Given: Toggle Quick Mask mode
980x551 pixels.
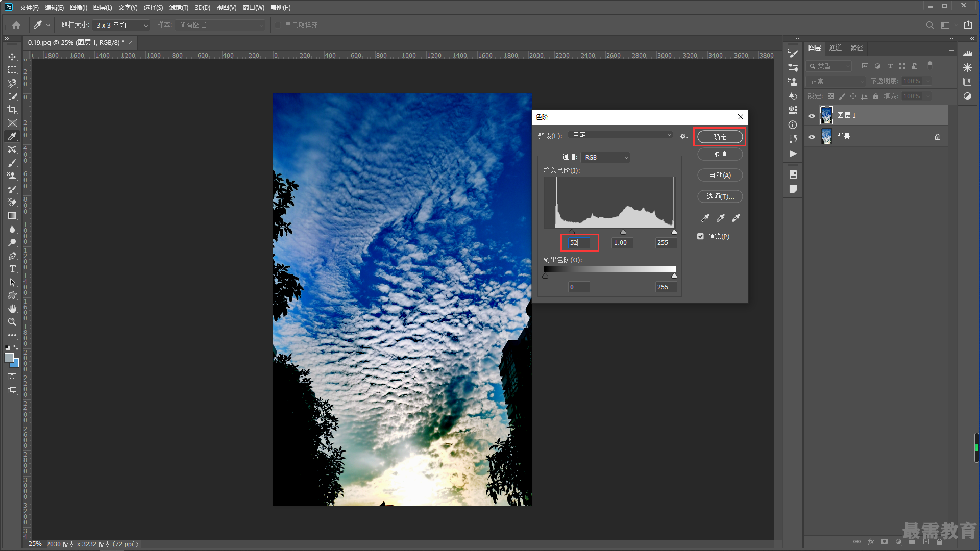Looking at the screenshot, I should coord(12,377).
